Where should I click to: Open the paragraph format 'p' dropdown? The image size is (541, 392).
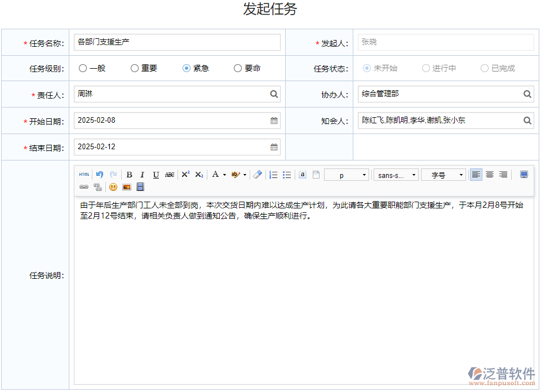pyautogui.click(x=347, y=175)
